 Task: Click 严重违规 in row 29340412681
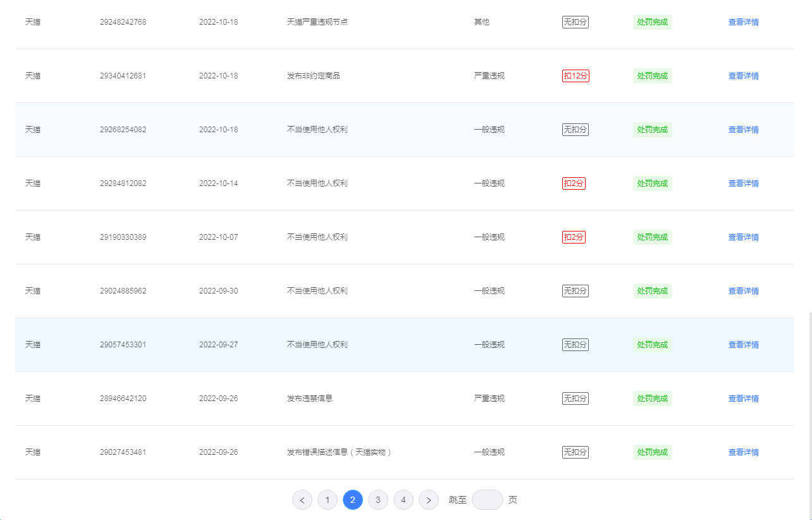(489, 76)
